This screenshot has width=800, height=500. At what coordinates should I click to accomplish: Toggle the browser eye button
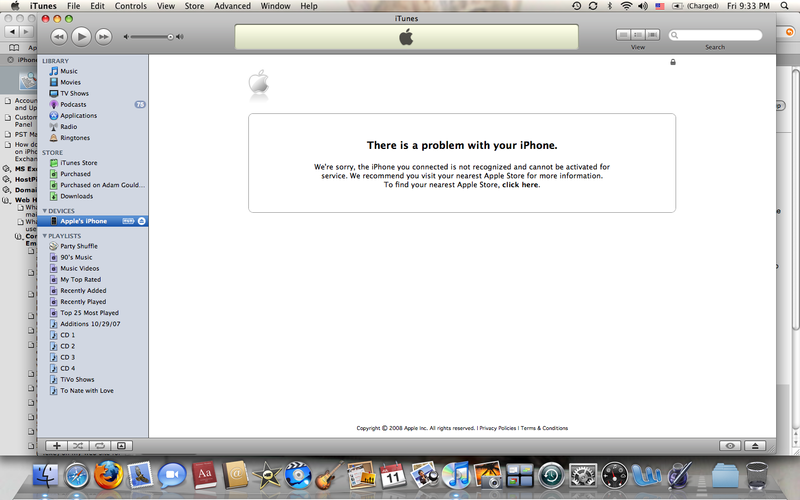(730, 445)
